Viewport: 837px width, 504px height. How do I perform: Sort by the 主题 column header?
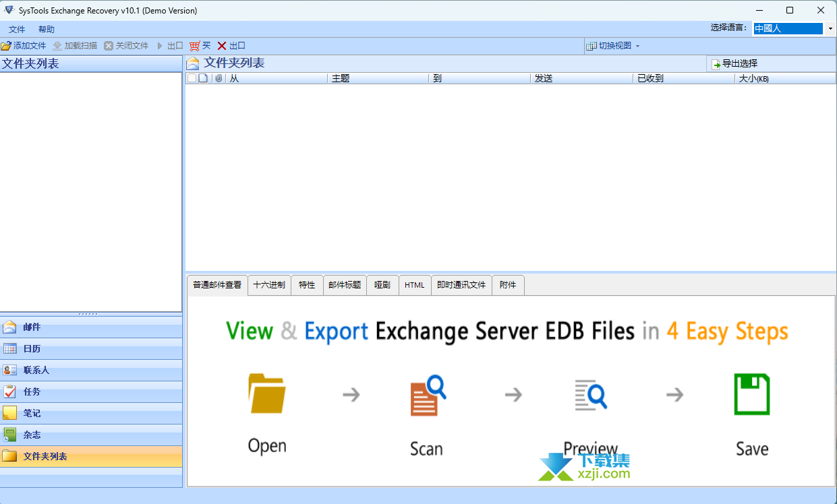(x=378, y=78)
